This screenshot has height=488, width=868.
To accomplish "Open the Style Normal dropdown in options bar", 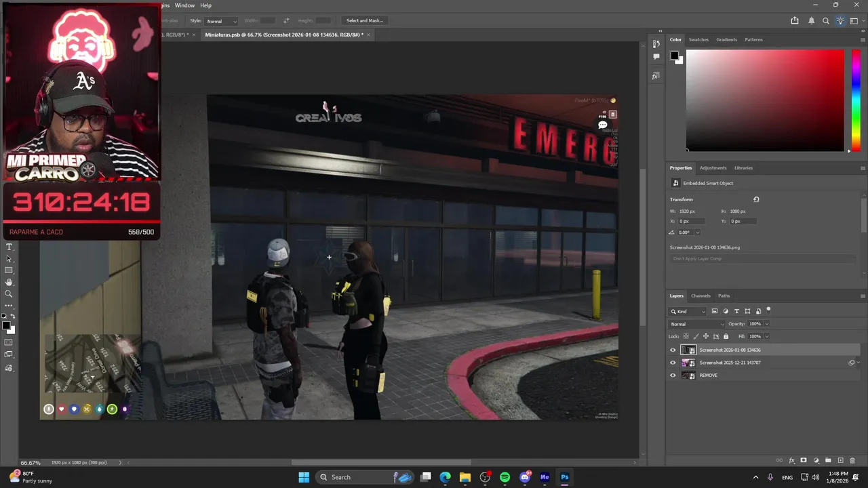I will pyautogui.click(x=221, y=21).
